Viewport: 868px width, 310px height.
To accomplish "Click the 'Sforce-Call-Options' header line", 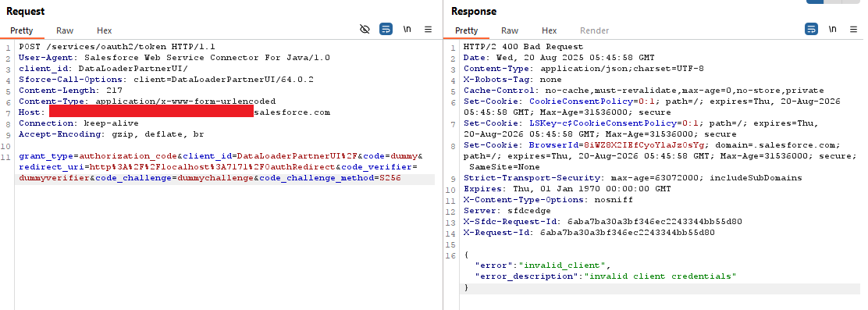I will [x=166, y=80].
